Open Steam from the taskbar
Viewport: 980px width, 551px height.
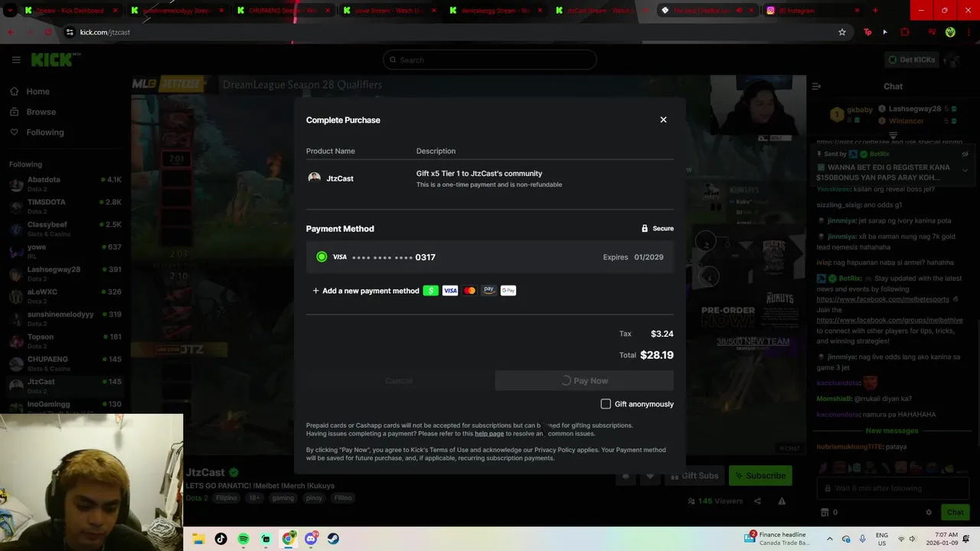point(333,539)
